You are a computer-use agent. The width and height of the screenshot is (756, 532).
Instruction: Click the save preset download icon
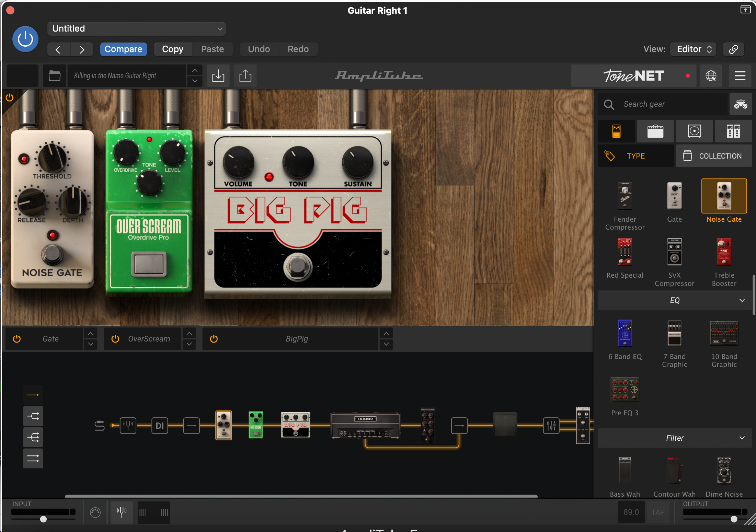click(218, 76)
